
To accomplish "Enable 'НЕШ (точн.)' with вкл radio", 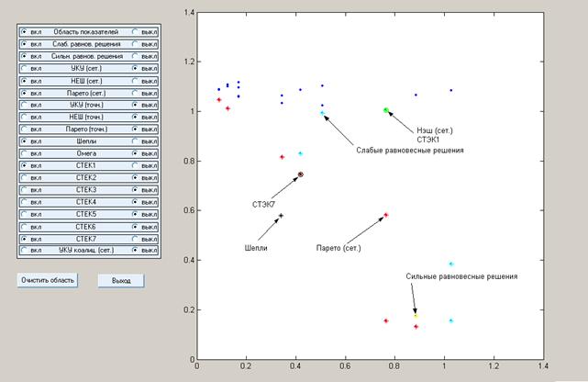I will 23,117.
